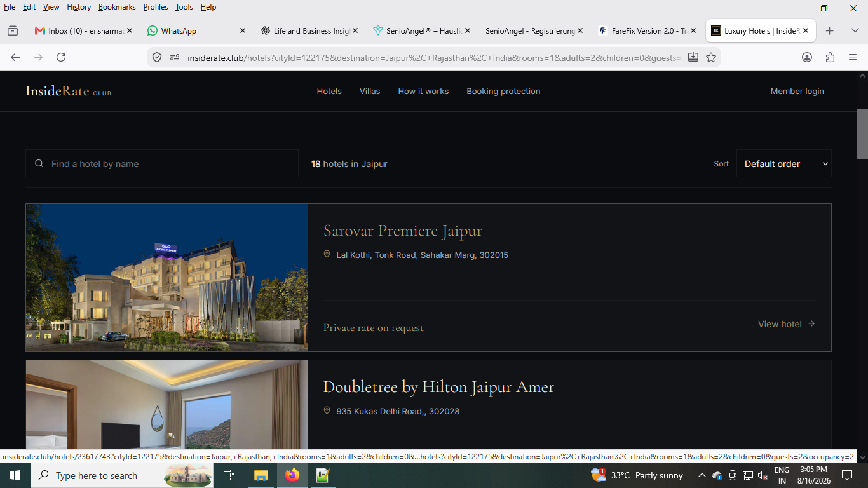This screenshot has width=868, height=488.
Task: Click the browser address bar URL
Action: point(433,57)
